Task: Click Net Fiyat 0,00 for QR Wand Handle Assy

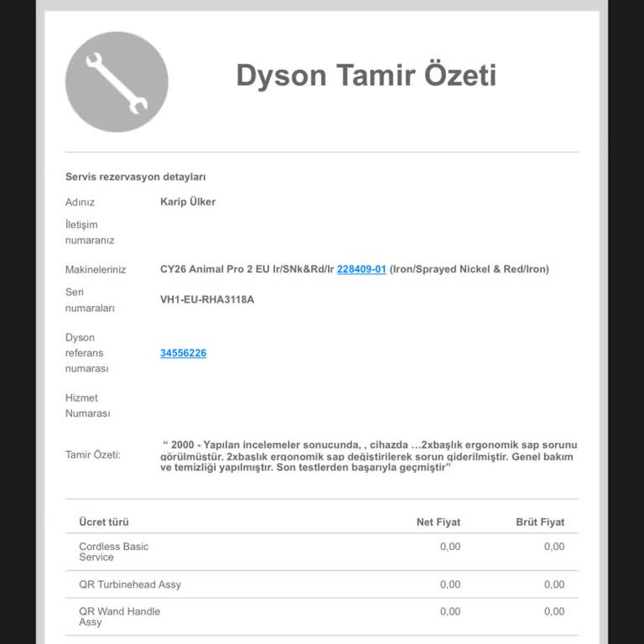Action: click(x=450, y=611)
